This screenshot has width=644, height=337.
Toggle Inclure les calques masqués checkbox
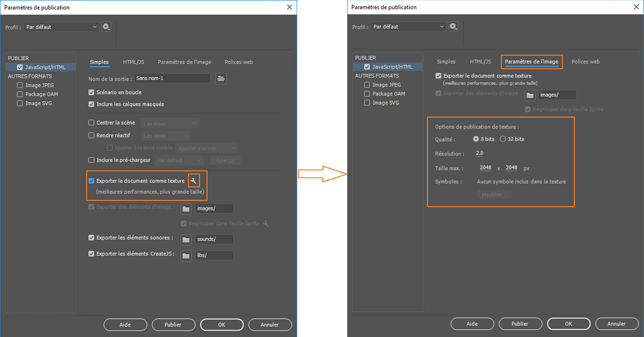tap(91, 104)
